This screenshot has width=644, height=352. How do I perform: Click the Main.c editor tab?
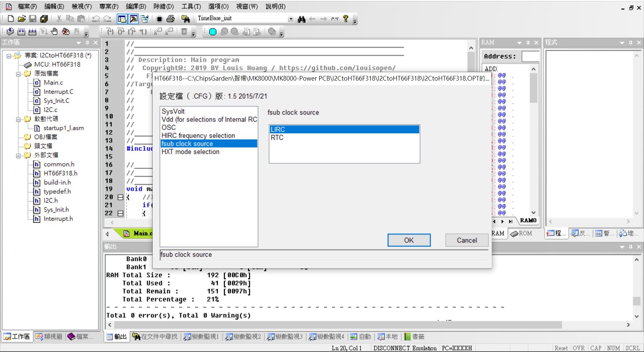coord(138,233)
